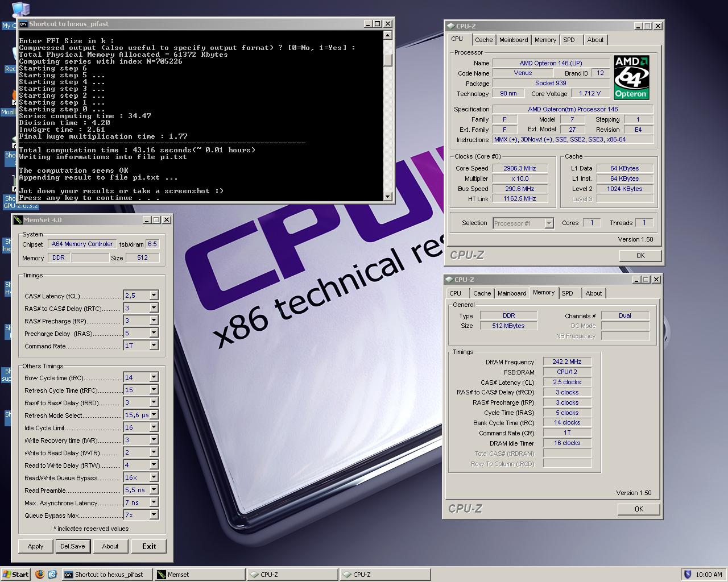
Task: Open the RAS# to CAS# Delay dropdown
Action: 154,307
